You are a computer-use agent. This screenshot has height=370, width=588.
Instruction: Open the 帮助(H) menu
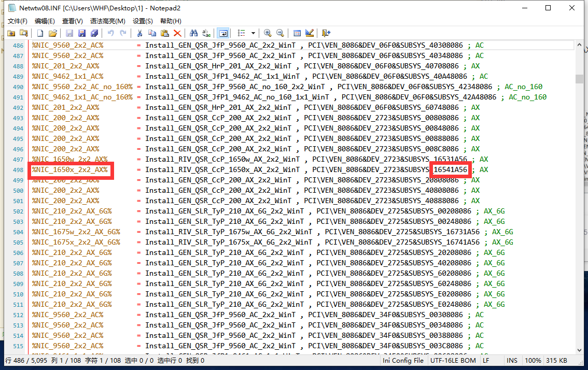click(x=171, y=21)
